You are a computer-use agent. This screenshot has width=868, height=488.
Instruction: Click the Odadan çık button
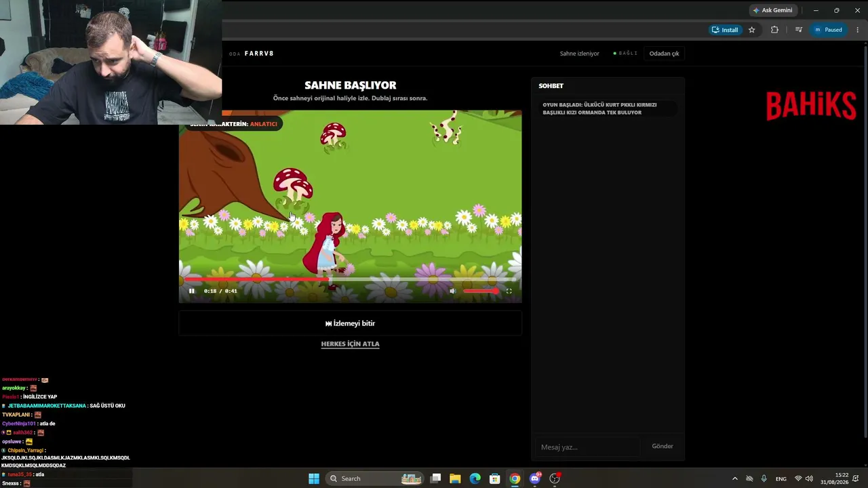(x=664, y=54)
